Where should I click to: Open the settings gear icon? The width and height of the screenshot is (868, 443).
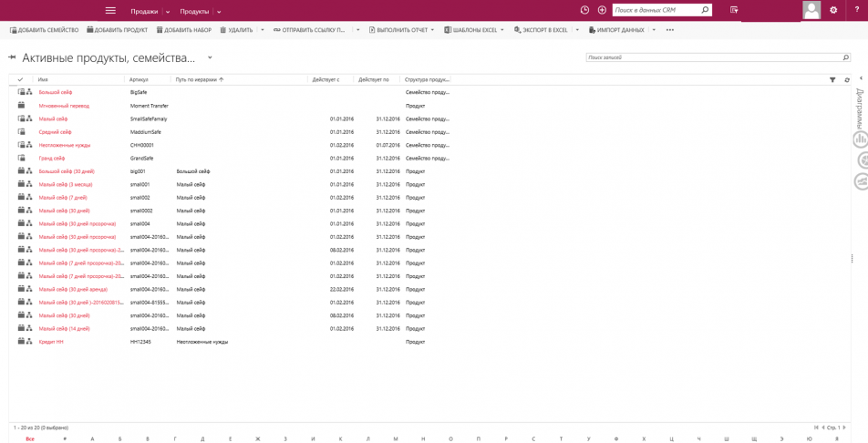(x=833, y=10)
